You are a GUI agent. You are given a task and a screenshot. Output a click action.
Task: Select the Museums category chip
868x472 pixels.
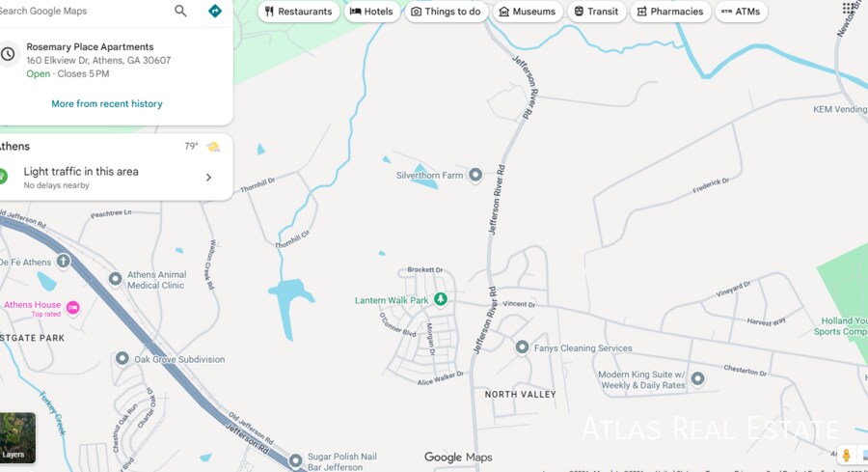[x=527, y=12]
